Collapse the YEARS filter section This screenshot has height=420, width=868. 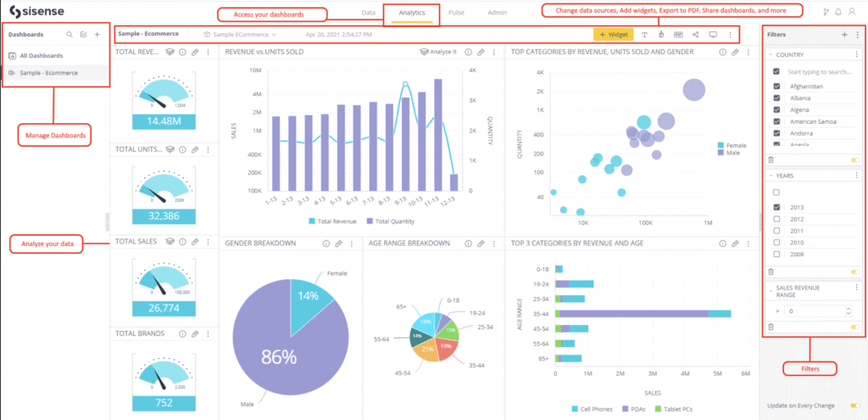click(770, 176)
